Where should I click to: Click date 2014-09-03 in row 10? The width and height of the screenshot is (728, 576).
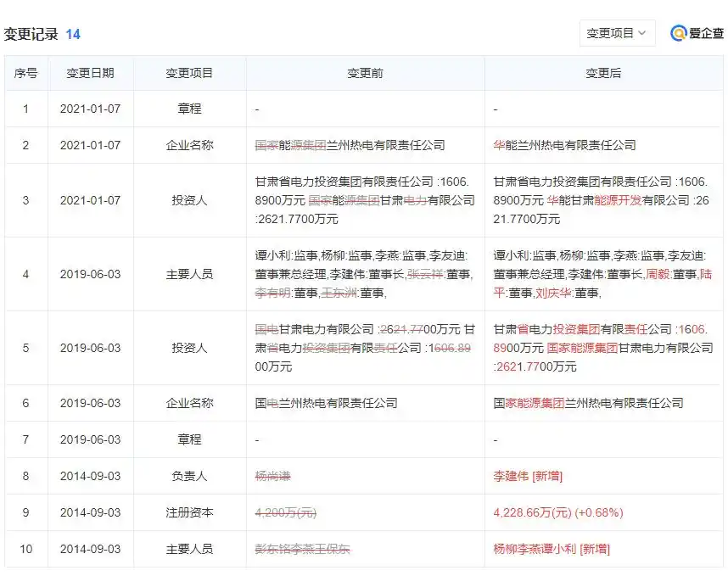click(x=90, y=549)
